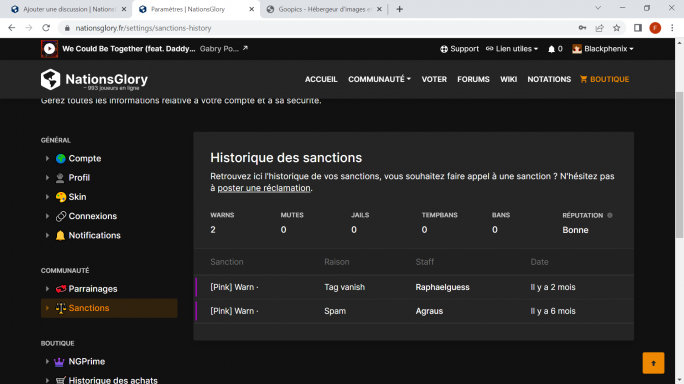Open the Blackphenix account dropdown
The height and width of the screenshot is (384, 684).
coord(603,49)
